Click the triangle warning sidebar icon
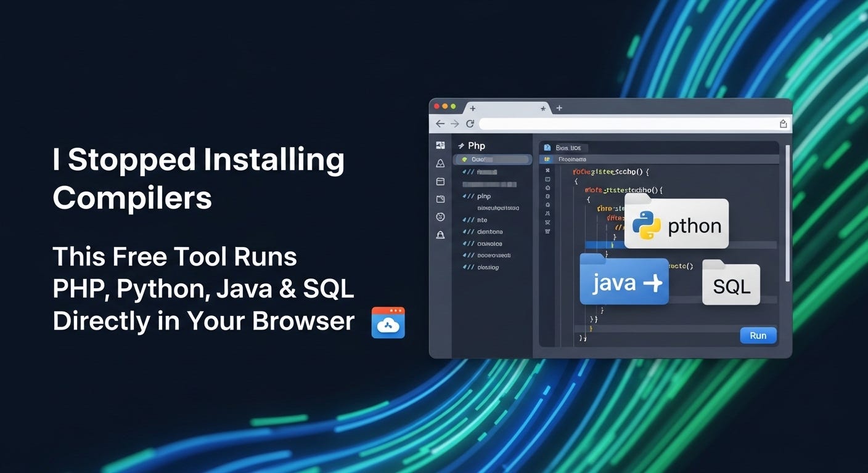Viewport: 868px width, 473px height. (x=440, y=163)
